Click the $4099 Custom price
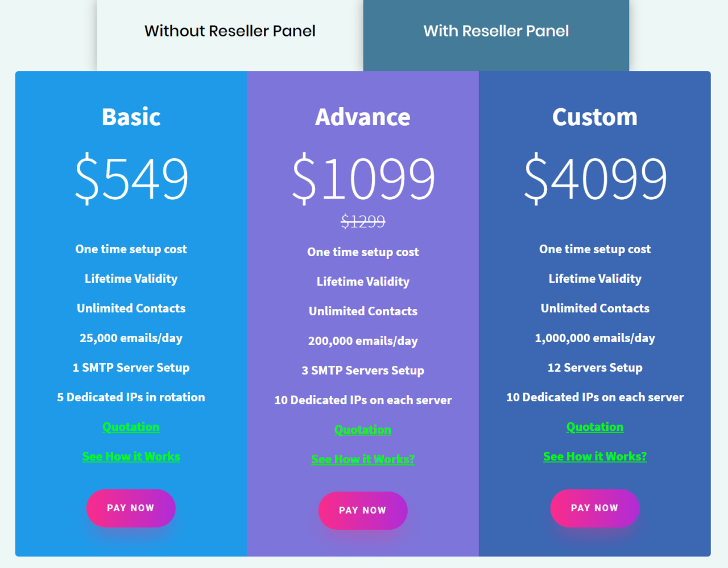The height and width of the screenshot is (568, 728). tap(595, 178)
